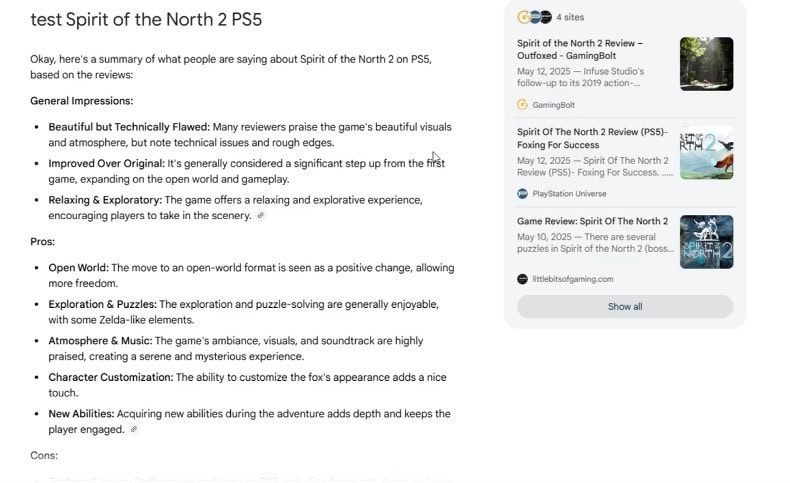
Task: Click the littlebitsofgaming.com source name
Action: pos(573,279)
